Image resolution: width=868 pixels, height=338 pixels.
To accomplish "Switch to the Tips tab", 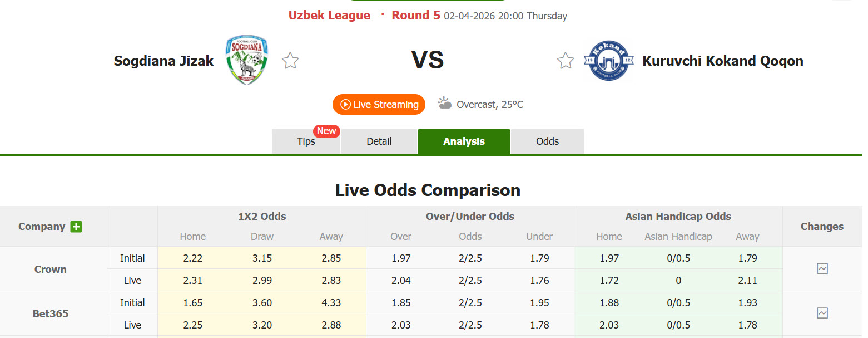I will tap(306, 141).
